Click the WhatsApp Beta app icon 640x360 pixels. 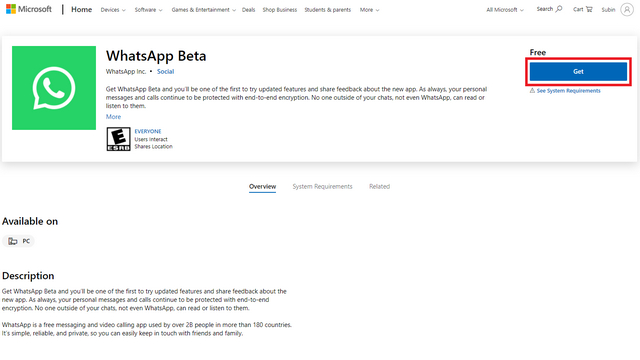click(54, 88)
